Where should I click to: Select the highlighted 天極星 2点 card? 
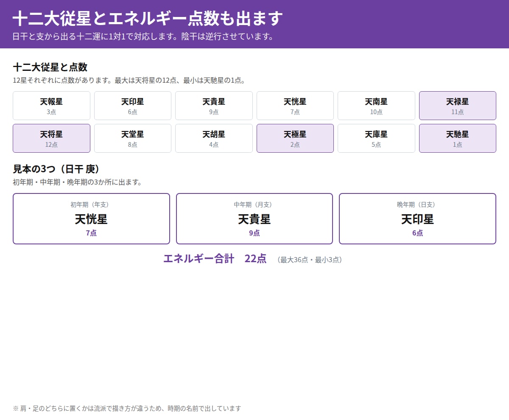coord(295,138)
